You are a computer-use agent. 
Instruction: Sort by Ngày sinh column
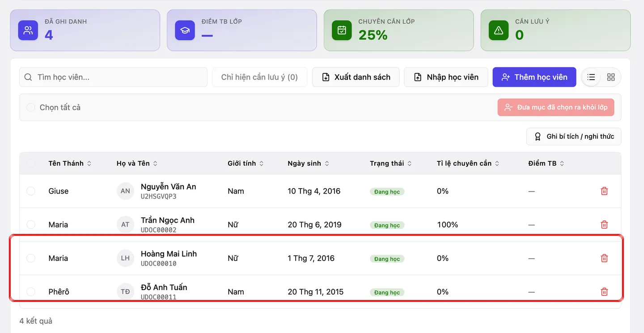click(308, 163)
